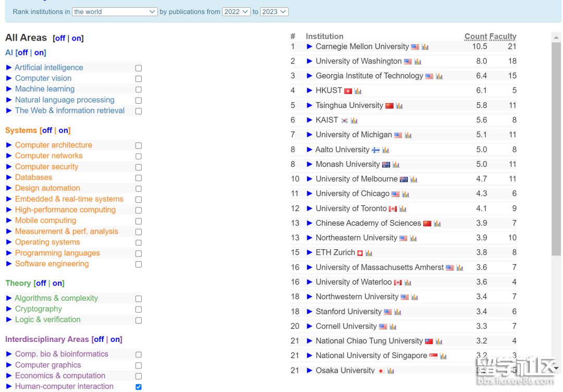Open chart icon for University of Chicago

pos(406,194)
